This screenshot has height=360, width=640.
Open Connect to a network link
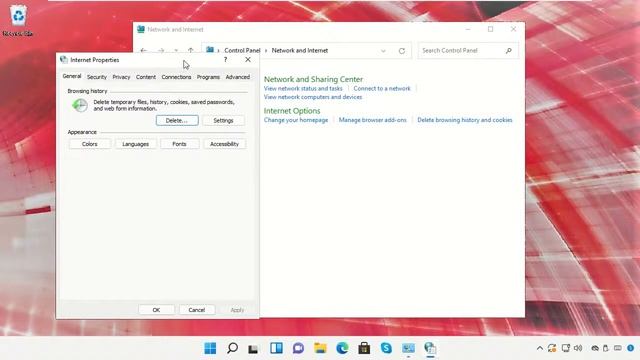[x=382, y=88]
